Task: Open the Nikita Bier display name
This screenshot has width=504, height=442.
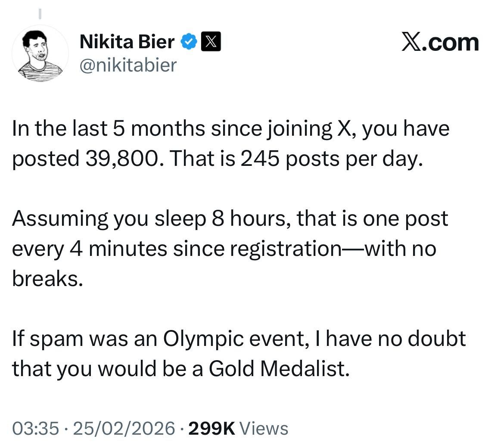Action: click(127, 42)
